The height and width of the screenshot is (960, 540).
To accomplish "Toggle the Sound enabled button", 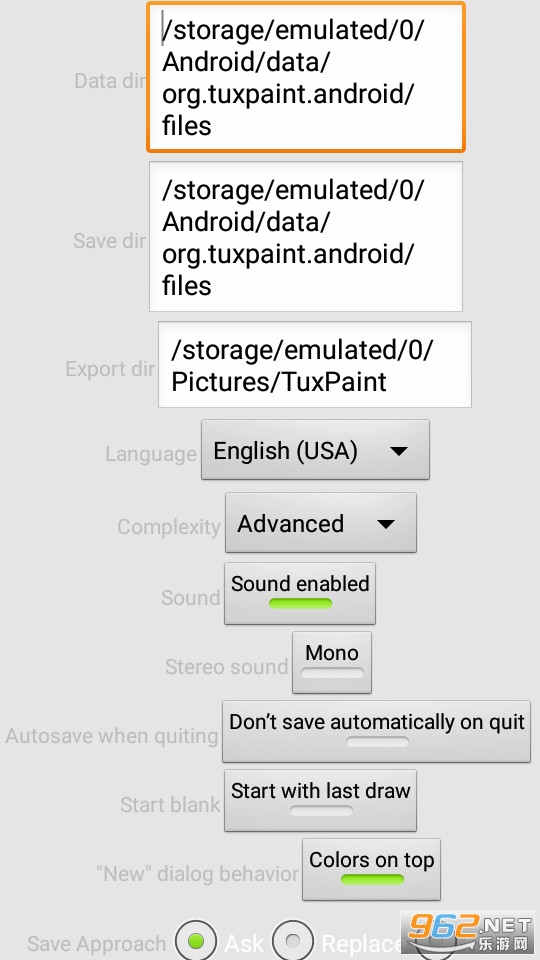I will tap(300, 593).
